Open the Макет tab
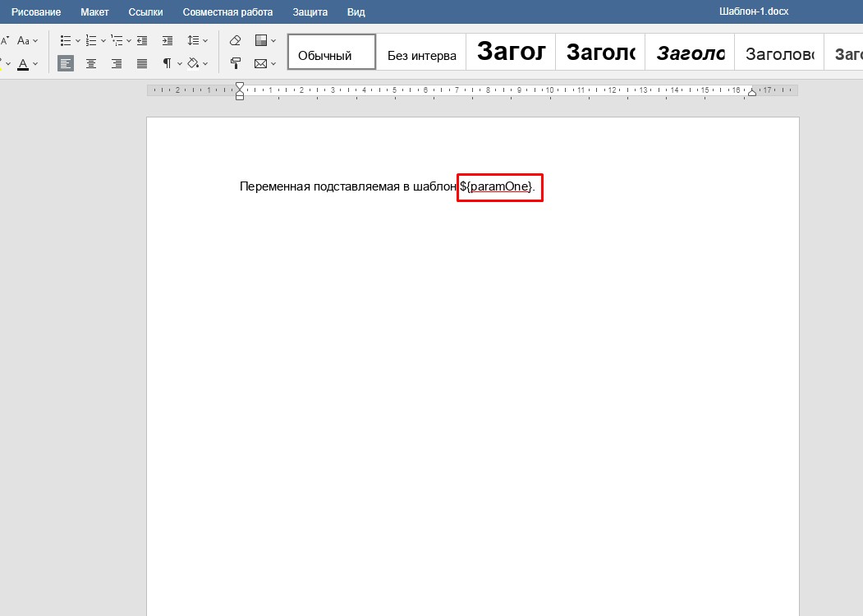Screen dimensions: 863x616 94,12
